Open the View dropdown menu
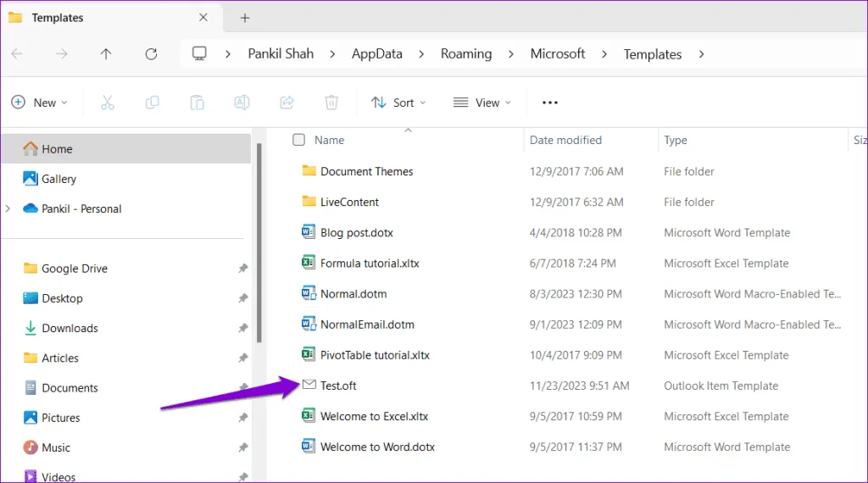 (x=481, y=103)
